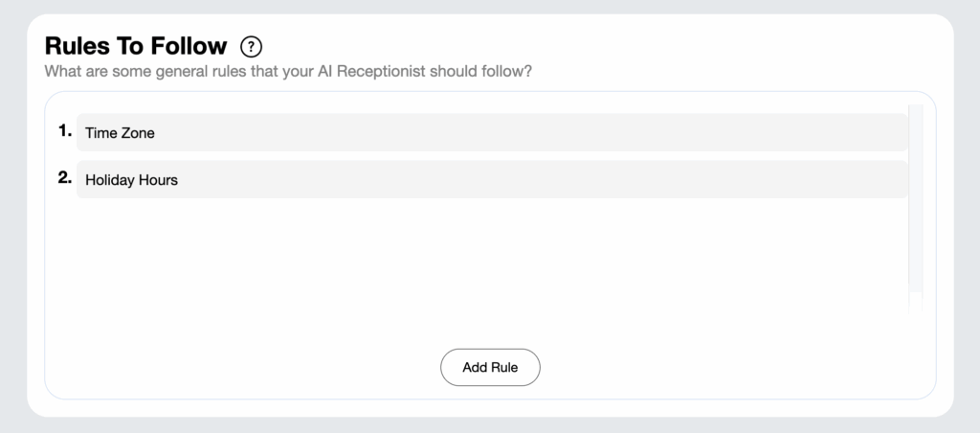Select the Holiday Hours rule field
980x433 pixels.
[x=492, y=179]
